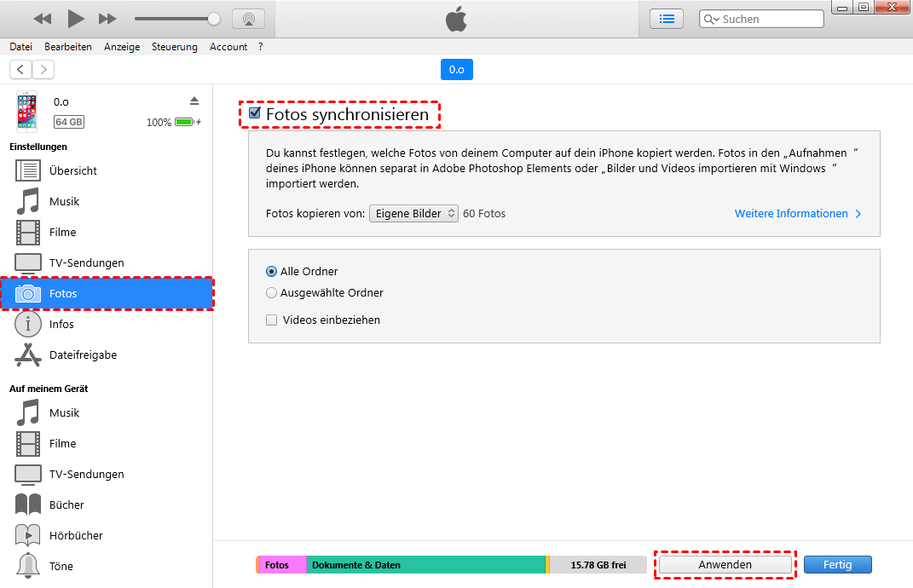Open Musik under Einstellungen
The image size is (913, 588).
64,202
